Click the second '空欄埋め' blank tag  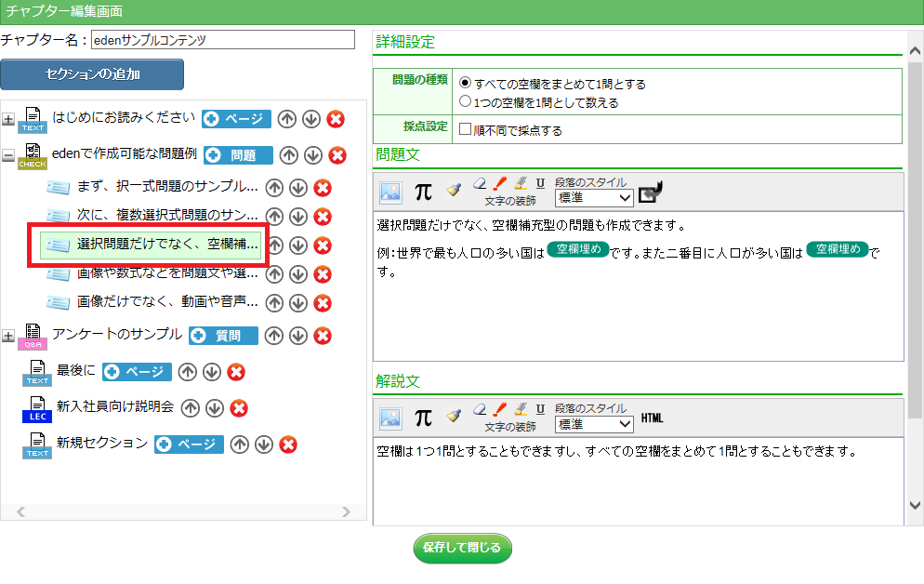tap(837, 249)
